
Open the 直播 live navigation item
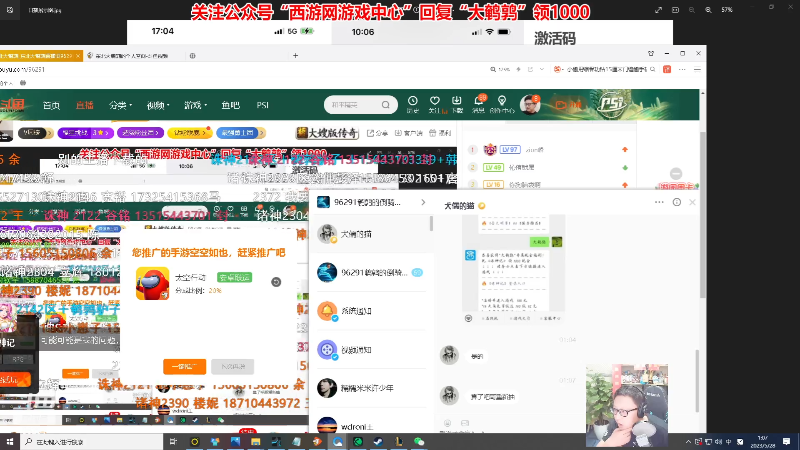click(85, 105)
